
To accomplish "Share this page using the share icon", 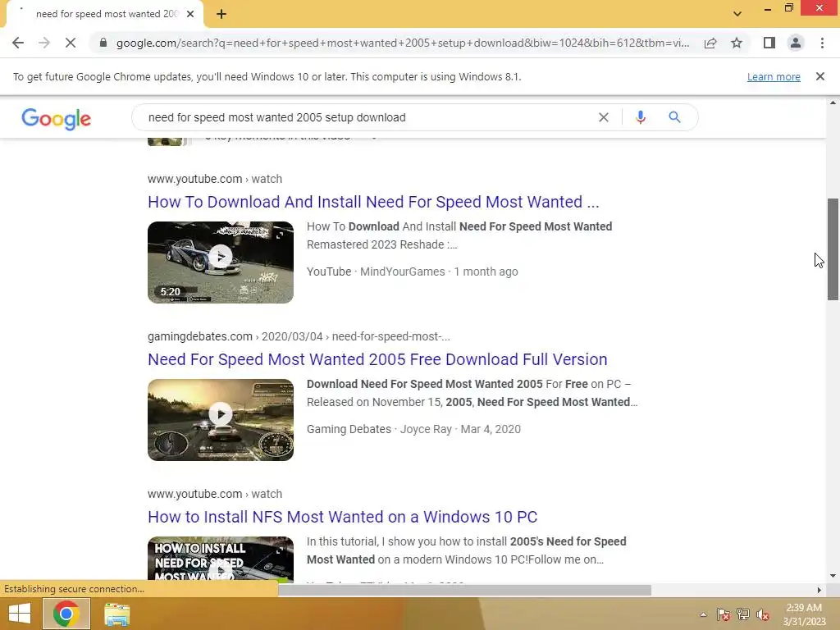I will [710, 43].
